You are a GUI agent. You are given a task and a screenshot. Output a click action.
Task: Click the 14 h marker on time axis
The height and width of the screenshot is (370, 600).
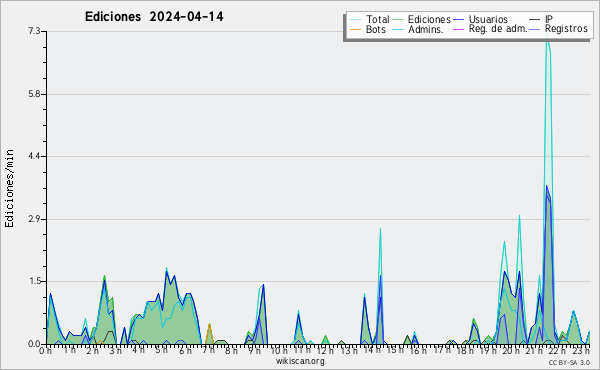[368, 350]
